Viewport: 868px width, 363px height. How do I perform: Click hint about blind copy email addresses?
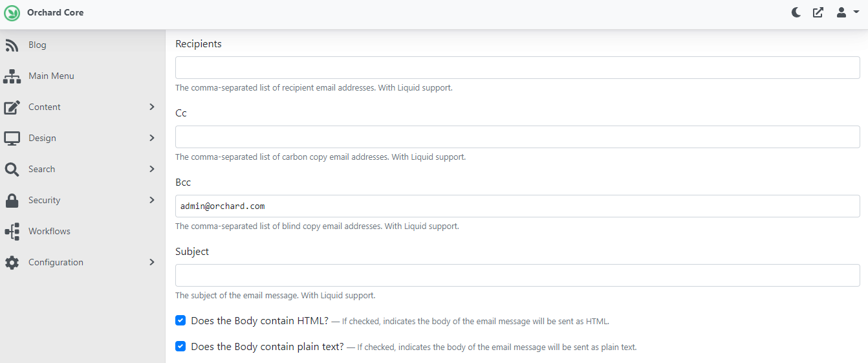click(x=317, y=226)
